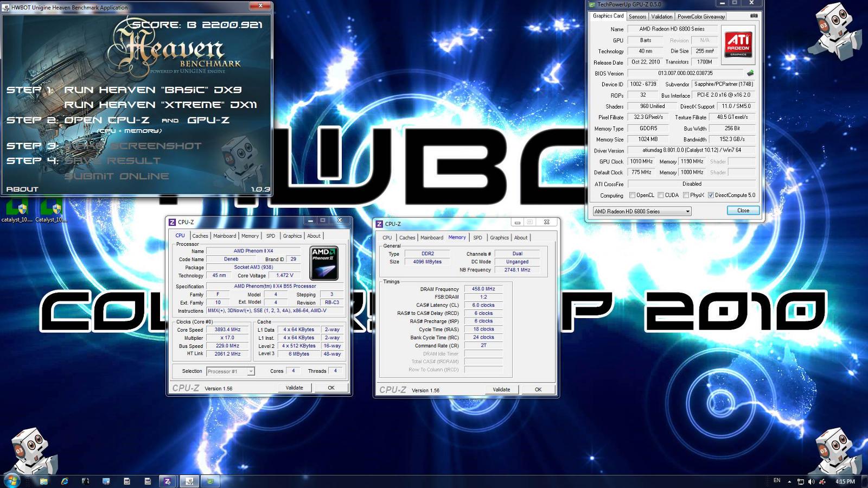Open the PowerColor Giveaway tab
The width and height of the screenshot is (868, 488).
coord(701,17)
